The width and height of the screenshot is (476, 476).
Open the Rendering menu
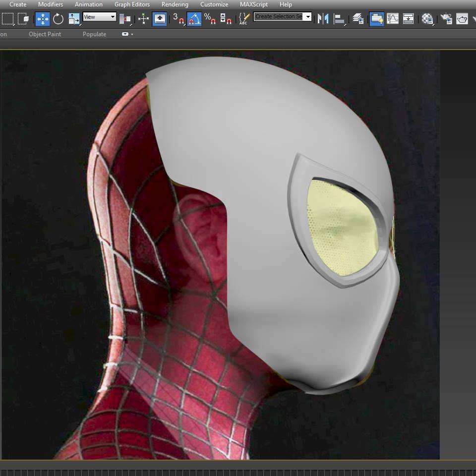pyautogui.click(x=175, y=4)
